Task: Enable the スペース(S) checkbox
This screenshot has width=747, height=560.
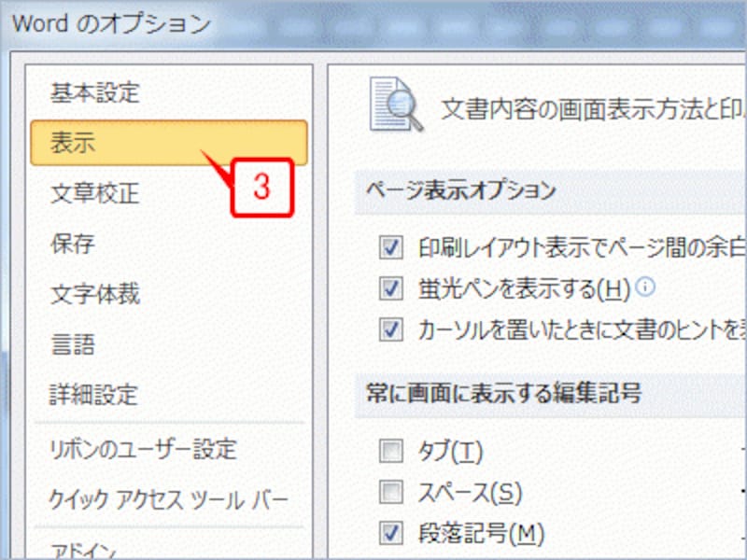Action: point(391,492)
